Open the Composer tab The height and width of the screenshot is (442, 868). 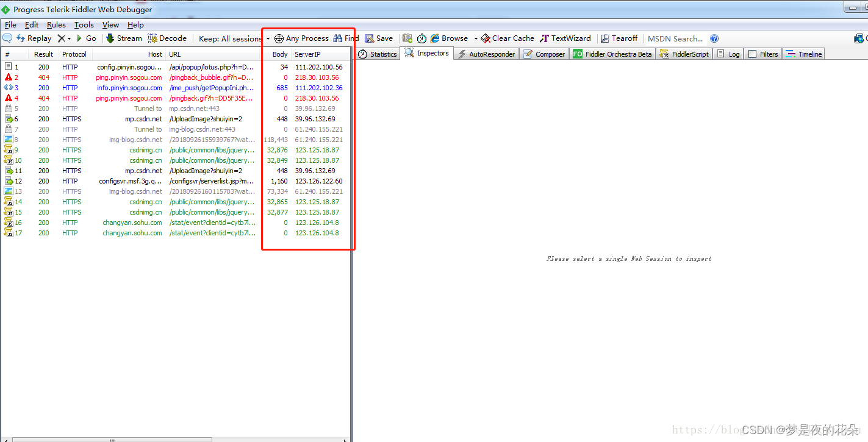point(544,54)
